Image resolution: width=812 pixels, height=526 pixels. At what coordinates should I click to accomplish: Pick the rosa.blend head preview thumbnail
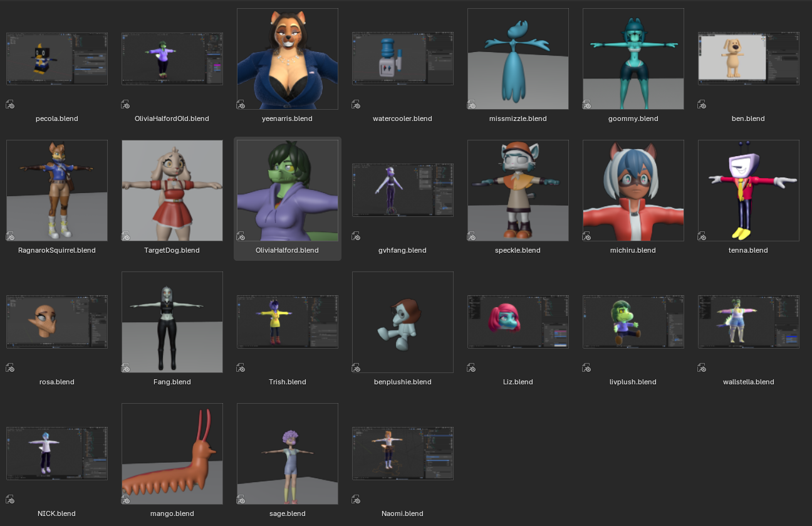57,322
